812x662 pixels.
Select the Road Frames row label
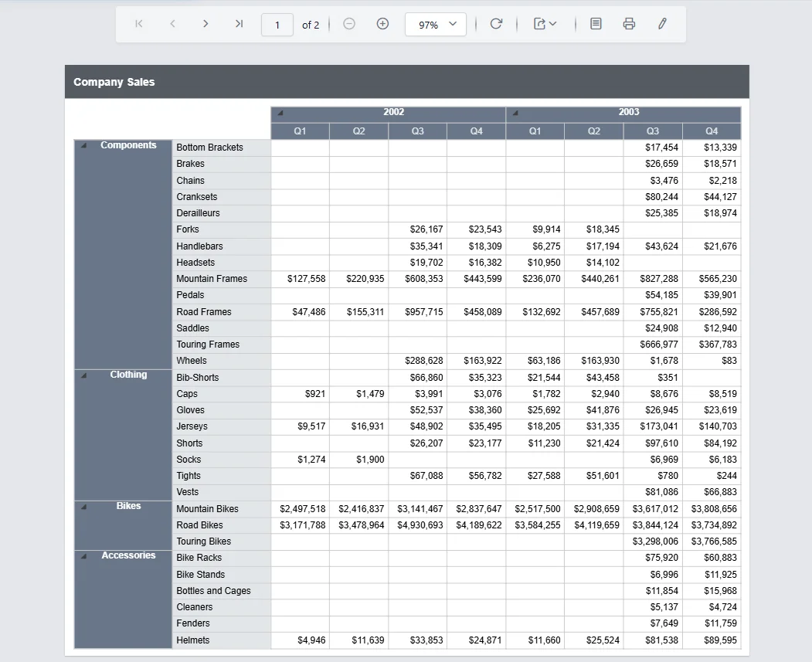(203, 311)
